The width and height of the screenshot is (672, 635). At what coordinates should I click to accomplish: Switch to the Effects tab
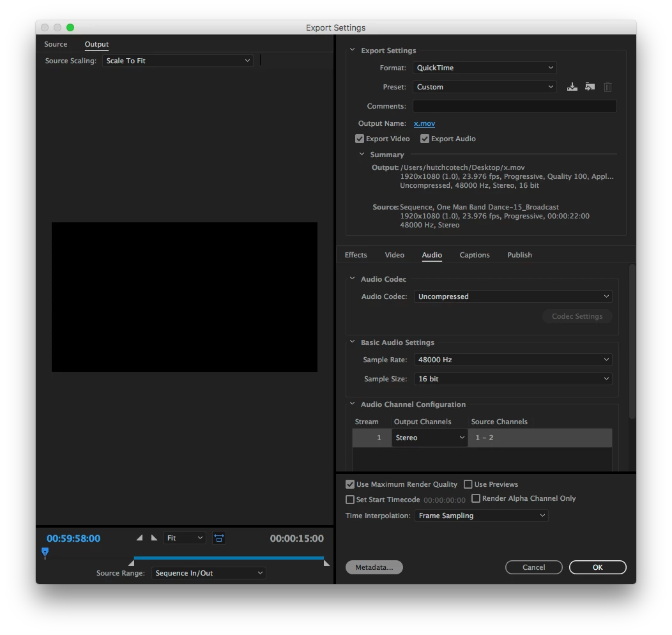pos(356,255)
